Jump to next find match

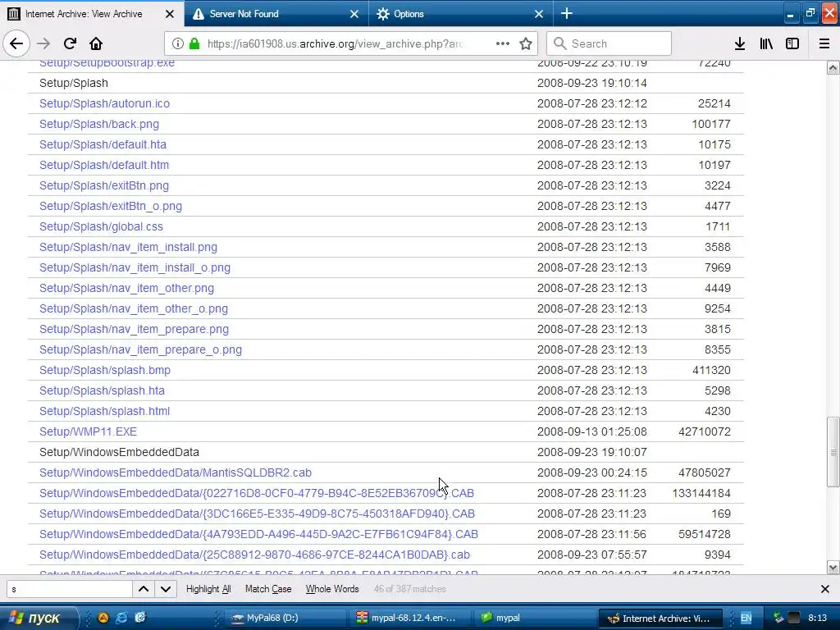point(166,589)
